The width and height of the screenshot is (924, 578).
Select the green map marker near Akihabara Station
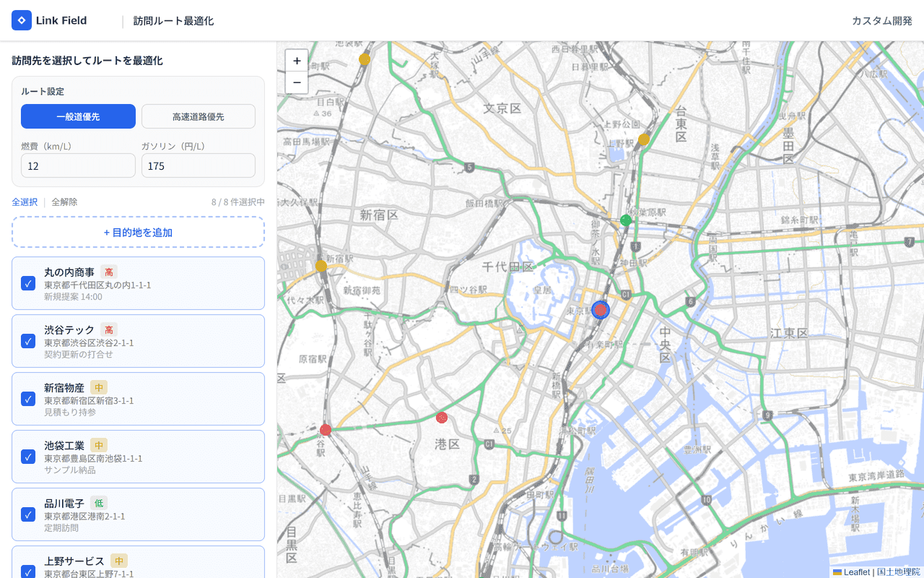pyautogui.click(x=626, y=220)
